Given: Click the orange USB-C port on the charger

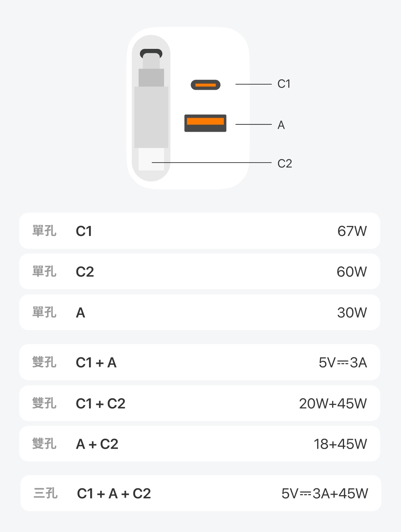Looking at the screenshot, I should coord(205,85).
